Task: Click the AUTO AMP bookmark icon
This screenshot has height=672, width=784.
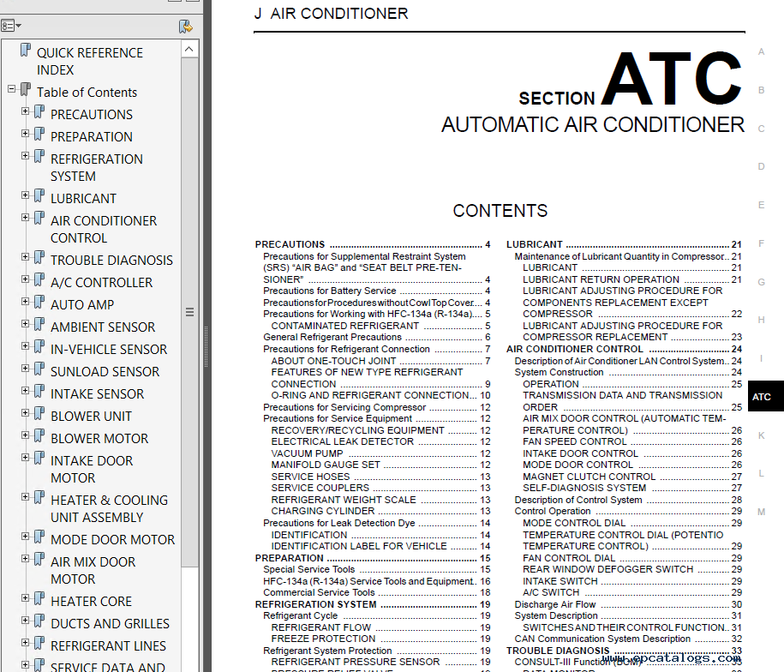Action: coord(39,302)
